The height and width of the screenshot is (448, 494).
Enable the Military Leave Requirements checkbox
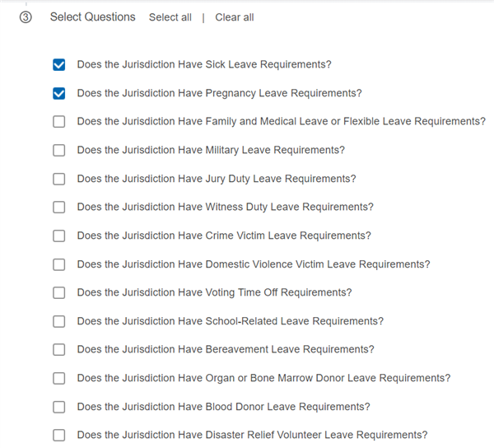59,150
